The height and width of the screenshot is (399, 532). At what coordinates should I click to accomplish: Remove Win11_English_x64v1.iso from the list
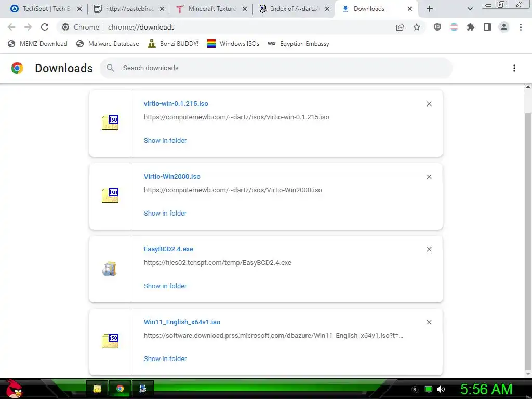point(429,322)
